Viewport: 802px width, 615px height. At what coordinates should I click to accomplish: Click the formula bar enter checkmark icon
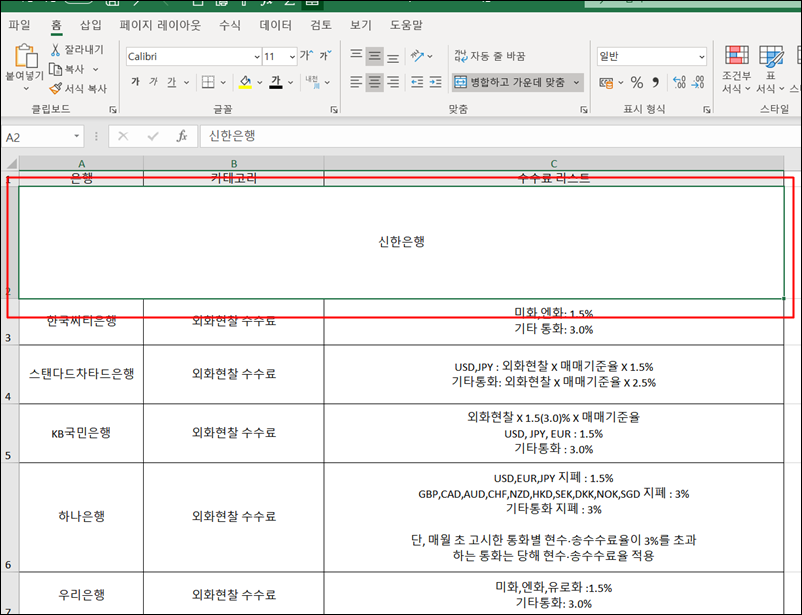coord(152,136)
